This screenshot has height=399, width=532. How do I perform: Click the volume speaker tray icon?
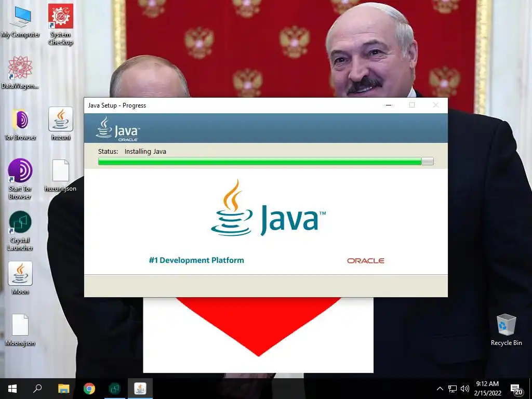tap(465, 389)
